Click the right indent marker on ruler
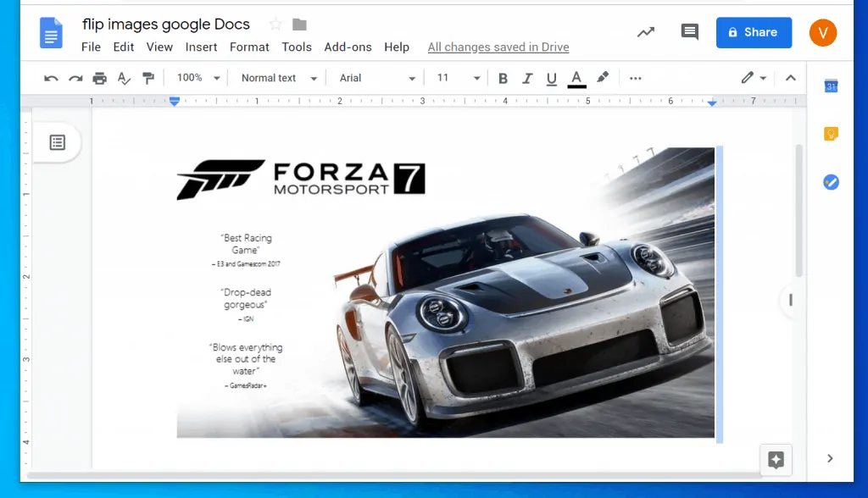Image resolution: width=868 pixels, height=498 pixels. pyautogui.click(x=712, y=103)
